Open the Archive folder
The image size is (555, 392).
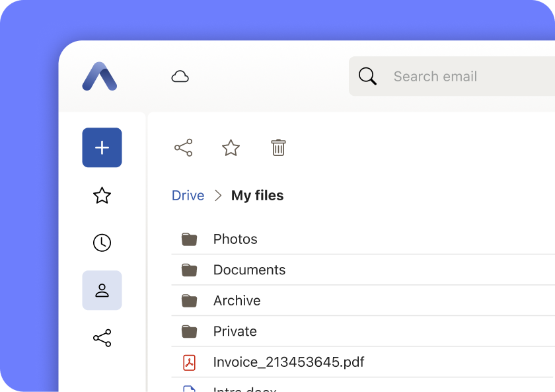[237, 301]
